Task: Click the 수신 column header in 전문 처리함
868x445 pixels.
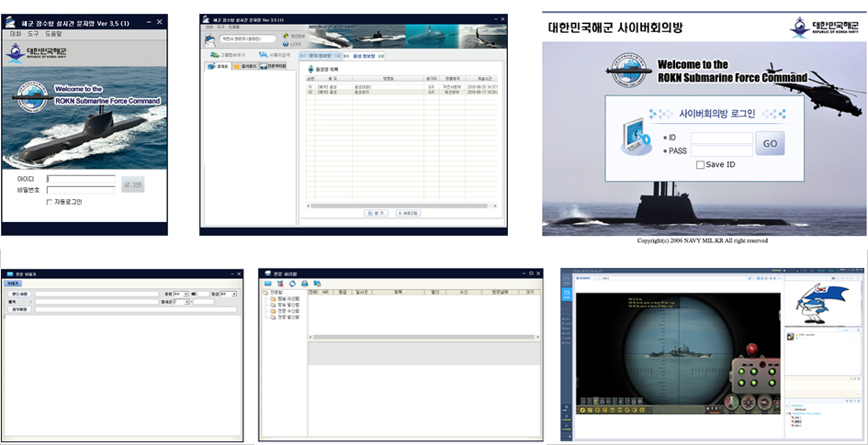Action: (x=464, y=292)
